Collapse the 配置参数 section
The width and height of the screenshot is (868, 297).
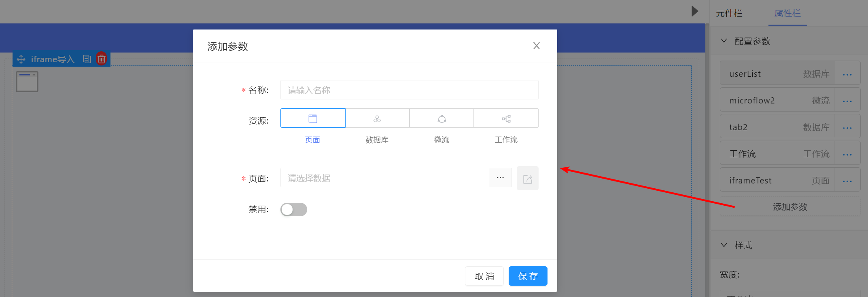coord(724,41)
